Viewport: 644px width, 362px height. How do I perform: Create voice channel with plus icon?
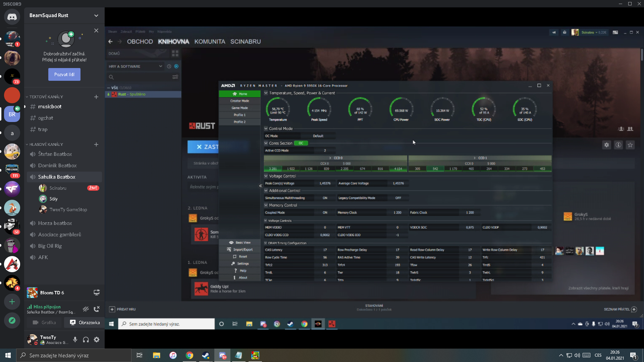[x=96, y=144]
